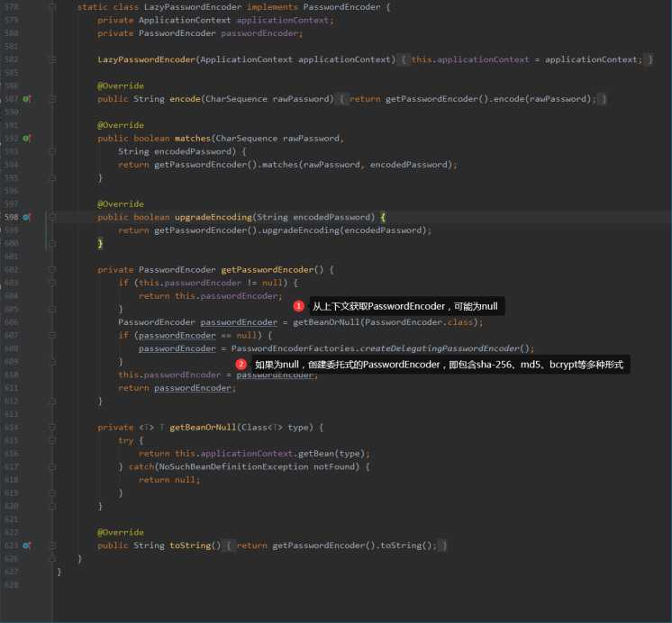Click 'getBeanOrNull' in the generic method declaration
The image size is (672, 623).
coord(203,428)
